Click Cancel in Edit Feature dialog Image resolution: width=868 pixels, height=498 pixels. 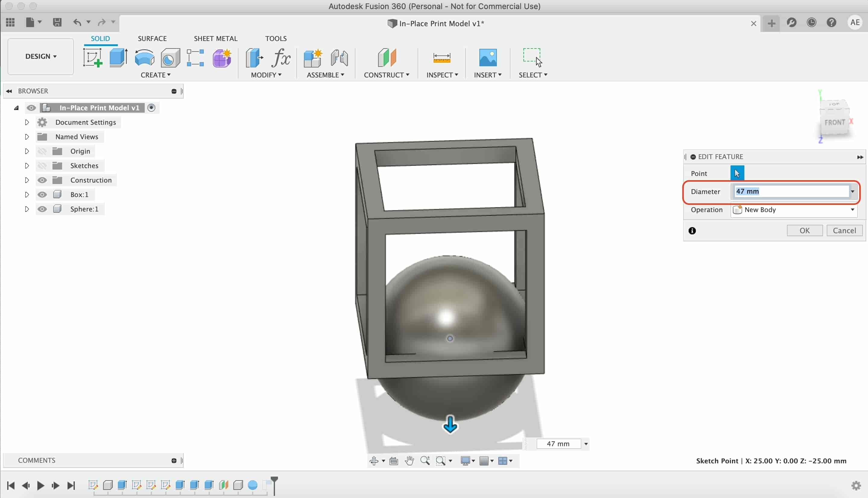coord(844,230)
